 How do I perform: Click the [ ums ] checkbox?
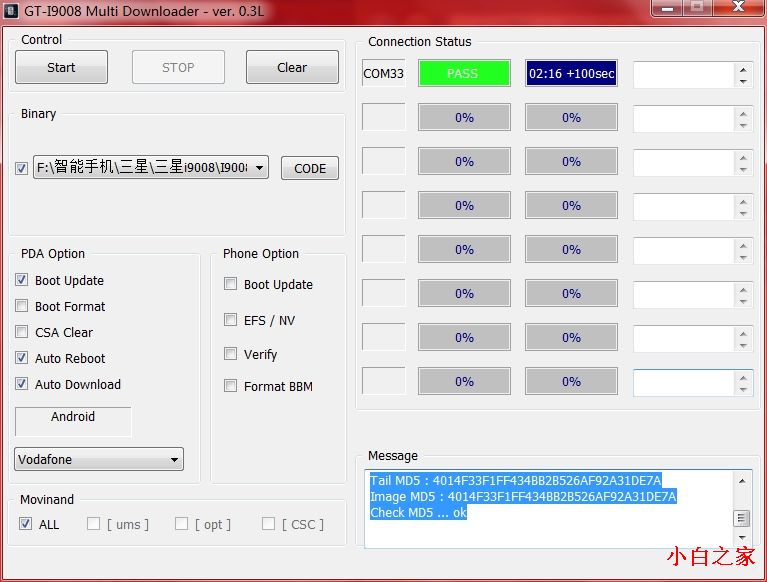93,524
